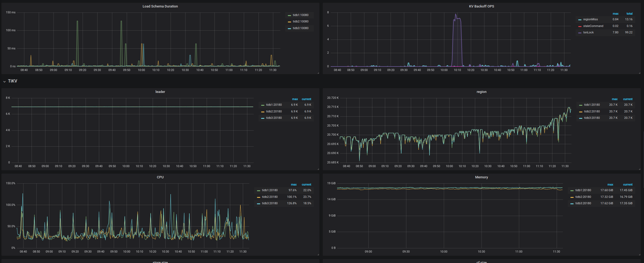Collapse the TiKV row chevron
Image resolution: width=644 pixels, height=263 pixels.
point(5,81)
